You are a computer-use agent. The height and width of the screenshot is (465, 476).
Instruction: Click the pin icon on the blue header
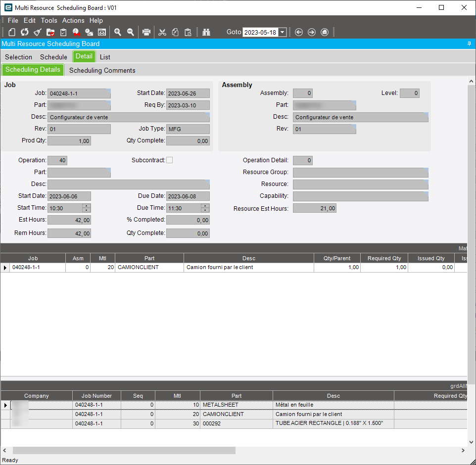click(470, 44)
